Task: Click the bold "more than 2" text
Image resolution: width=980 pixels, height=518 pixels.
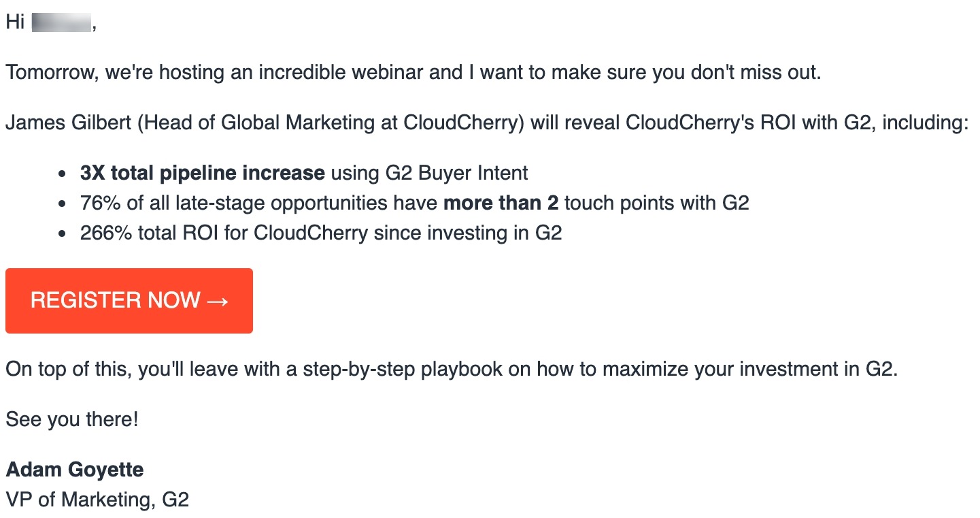Action: (x=501, y=203)
